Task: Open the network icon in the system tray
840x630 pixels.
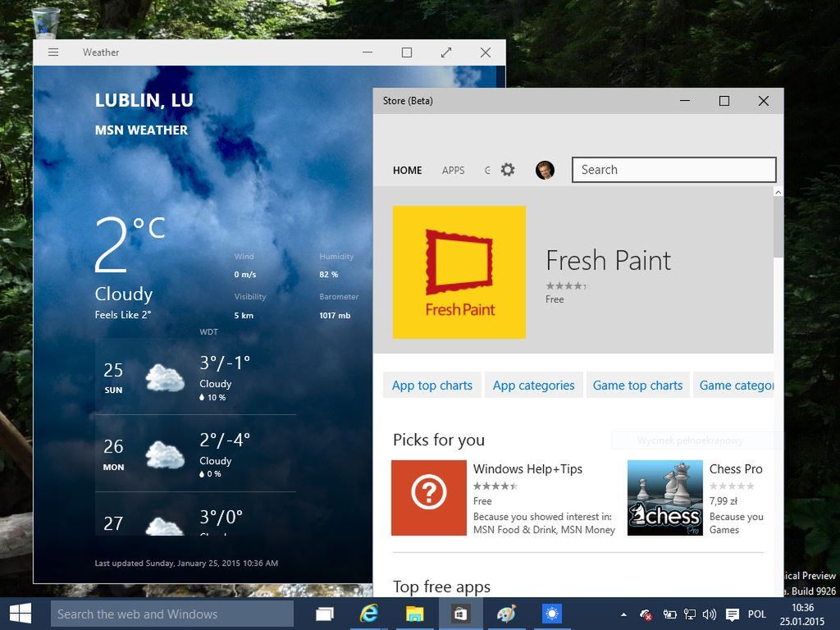Action: (689, 614)
